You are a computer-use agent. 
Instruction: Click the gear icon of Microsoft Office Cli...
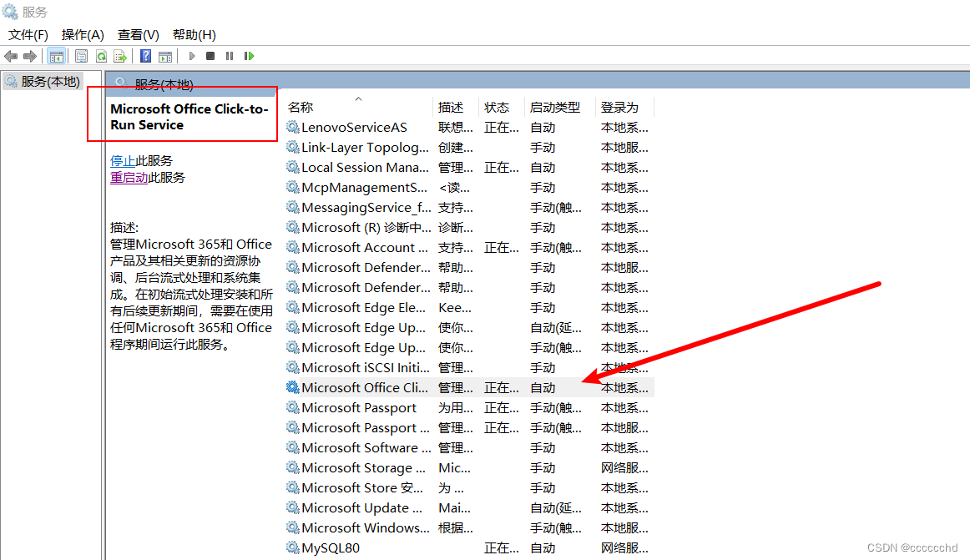[x=293, y=387]
